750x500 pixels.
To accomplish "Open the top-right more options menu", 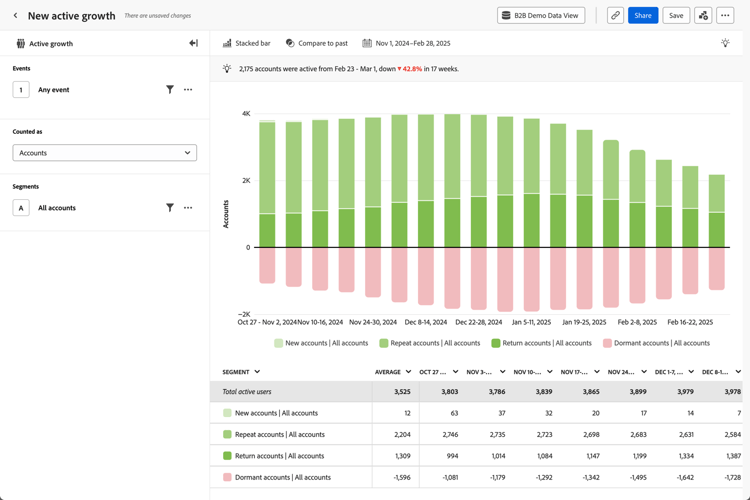I will pyautogui.click(x=726, y=16).
